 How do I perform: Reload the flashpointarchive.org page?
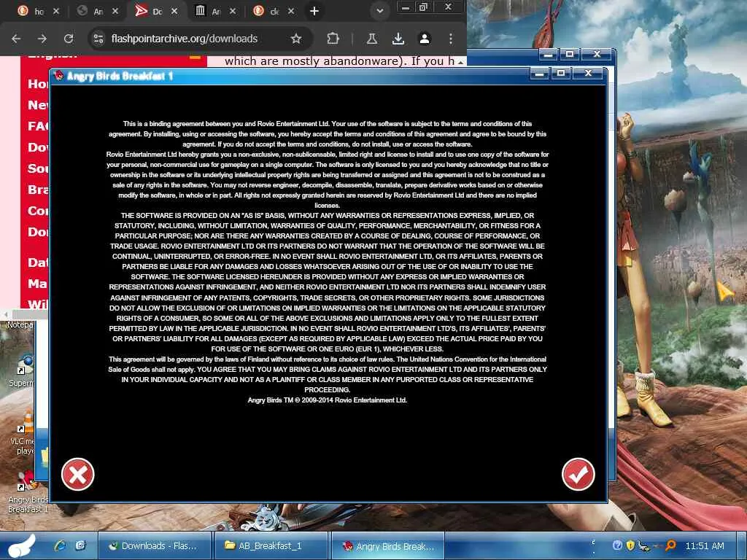click(x=69, y=39)
